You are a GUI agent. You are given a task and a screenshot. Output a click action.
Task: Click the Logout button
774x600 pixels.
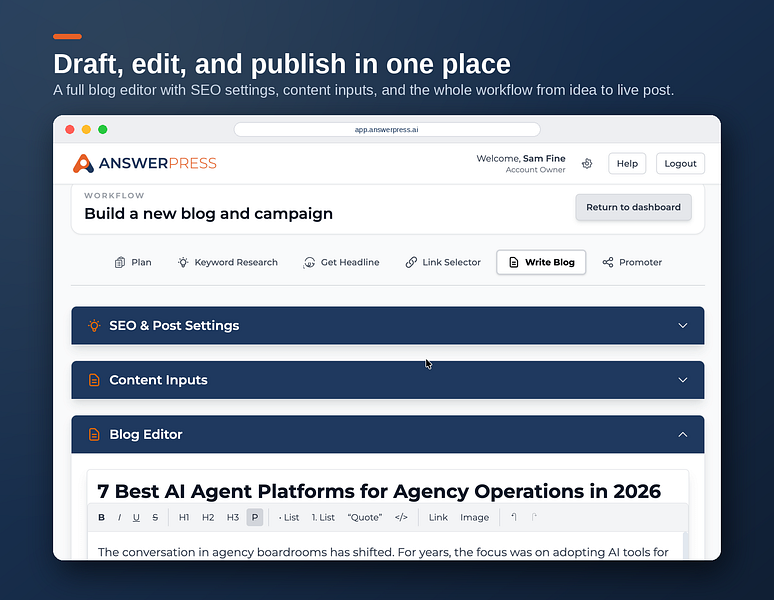click(x=680, y=163)
